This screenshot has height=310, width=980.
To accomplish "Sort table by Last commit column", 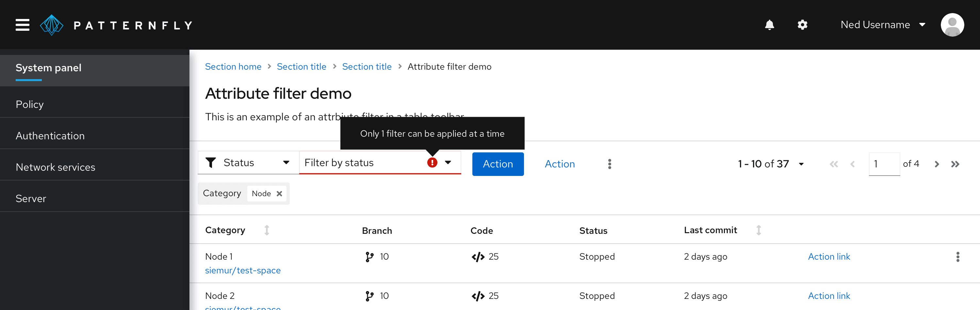I will coord(758,230).
